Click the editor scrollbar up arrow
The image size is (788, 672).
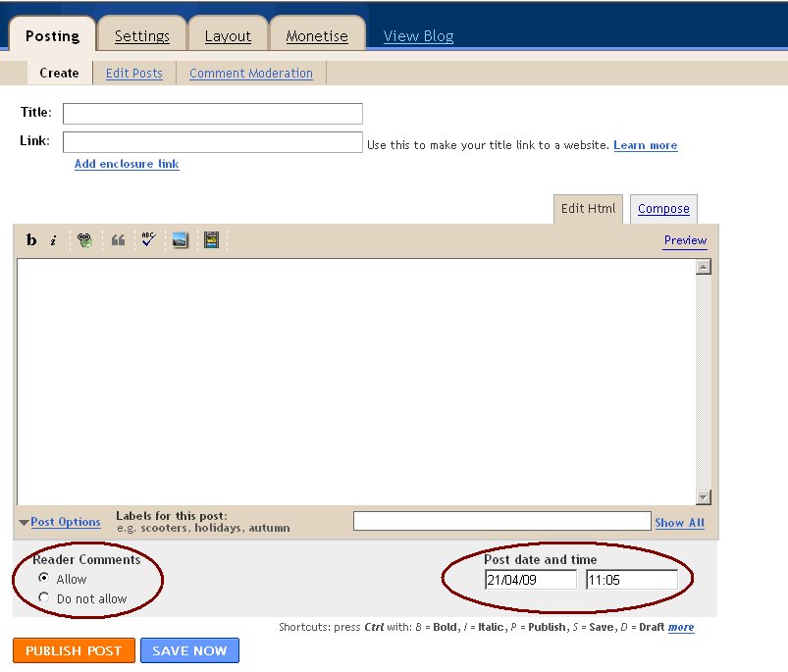[x=703, y=267]
